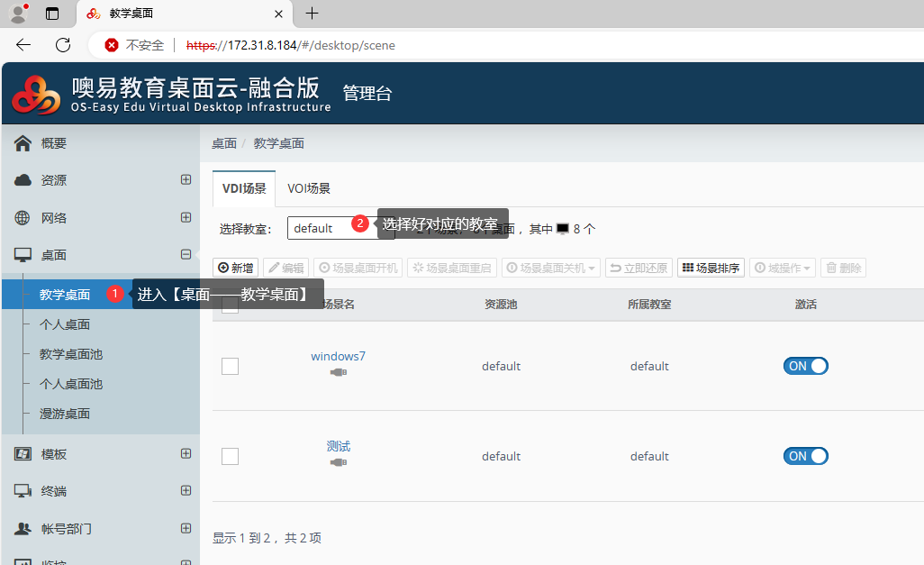Image resolution: width=924 pixels, height=565 pixels.
Task: Click the 帐号部门 users icon
Action: (x=23, y=529)
